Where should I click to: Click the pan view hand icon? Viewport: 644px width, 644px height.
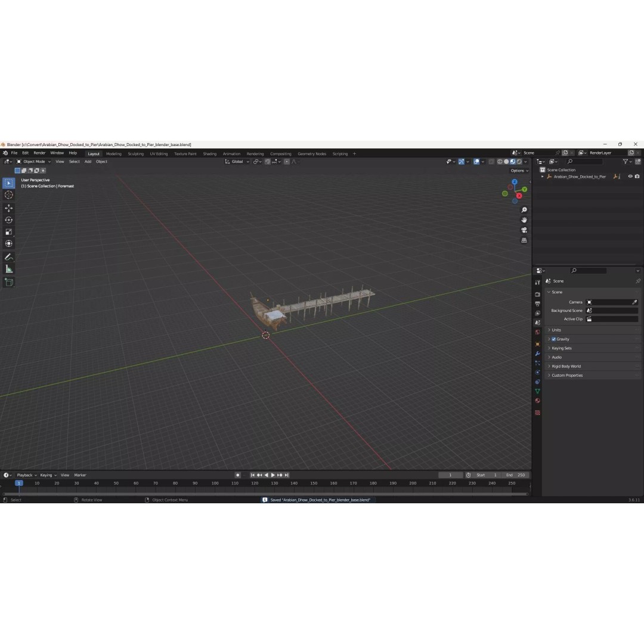[x=524, y=220]
